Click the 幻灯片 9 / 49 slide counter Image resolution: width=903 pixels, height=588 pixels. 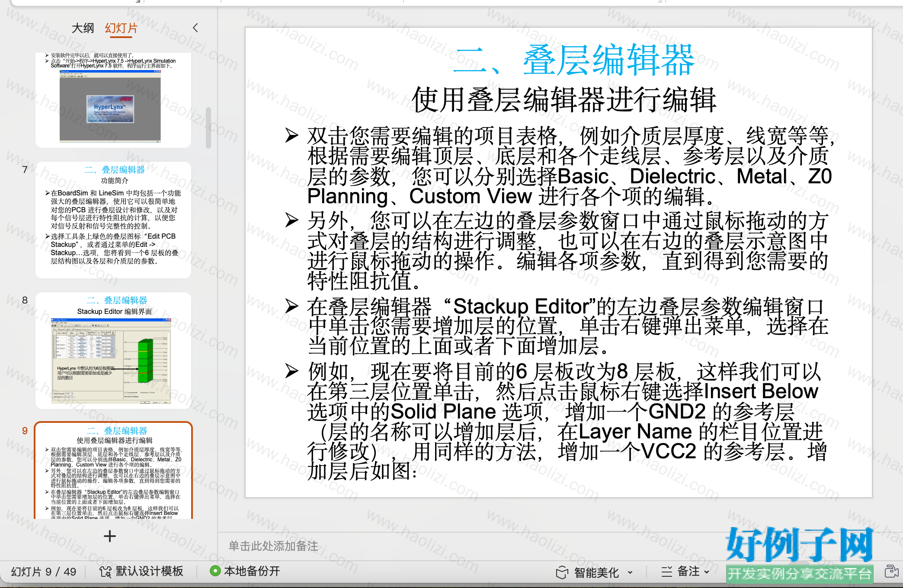click(x=43, y=572)
